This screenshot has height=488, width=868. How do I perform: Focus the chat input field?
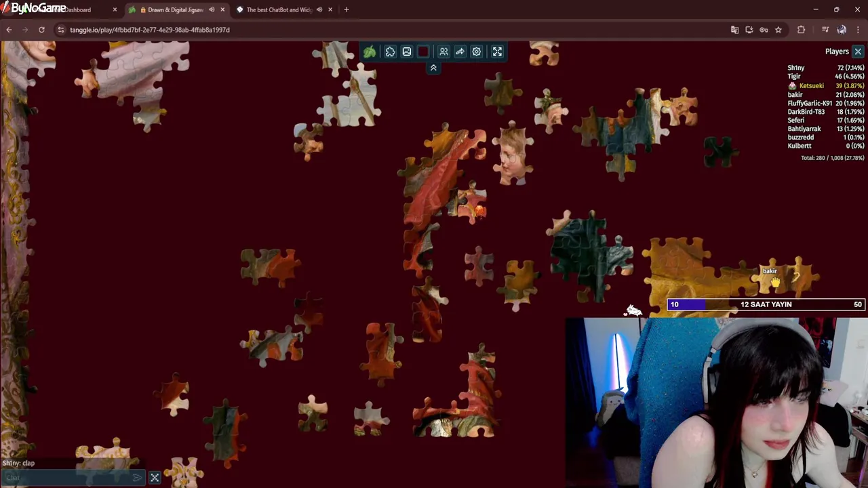[x=68, y=478]
